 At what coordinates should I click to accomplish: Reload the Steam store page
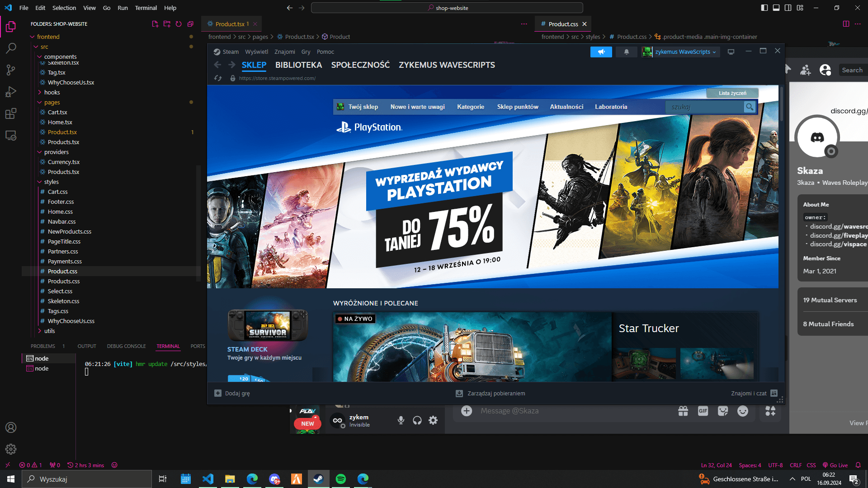click(x=218, y=78)
